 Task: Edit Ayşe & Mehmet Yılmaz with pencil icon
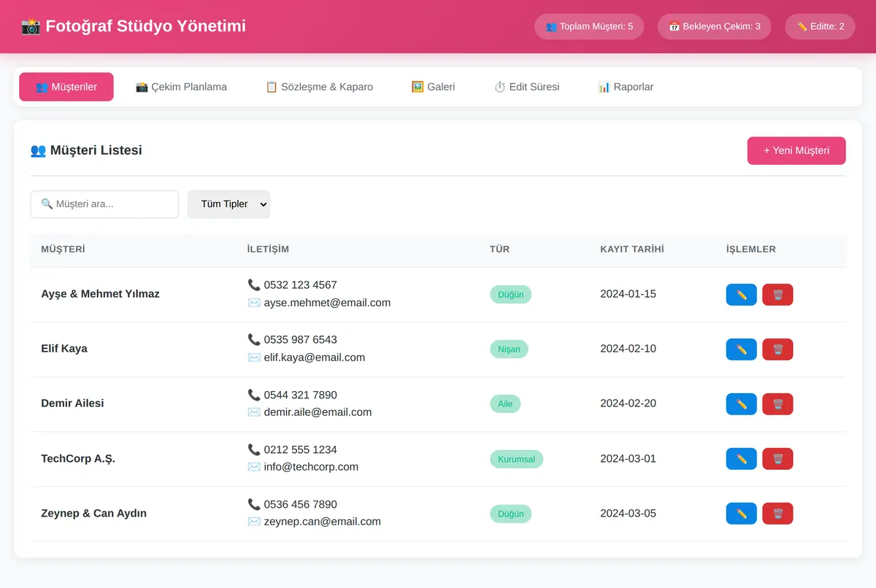(741, 295)
